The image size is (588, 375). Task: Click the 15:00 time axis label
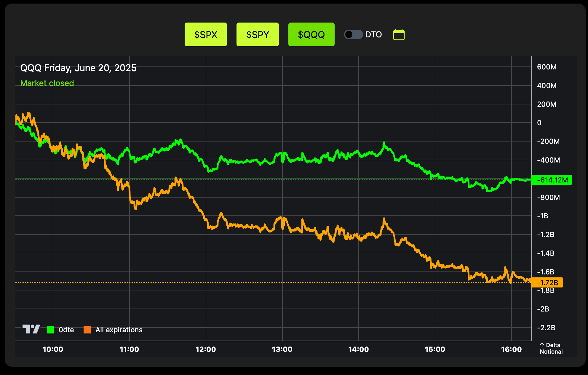point(435,349)
